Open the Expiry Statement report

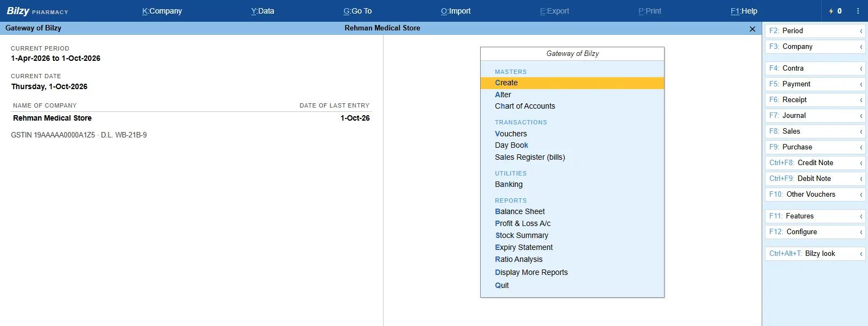coord(572,247)
